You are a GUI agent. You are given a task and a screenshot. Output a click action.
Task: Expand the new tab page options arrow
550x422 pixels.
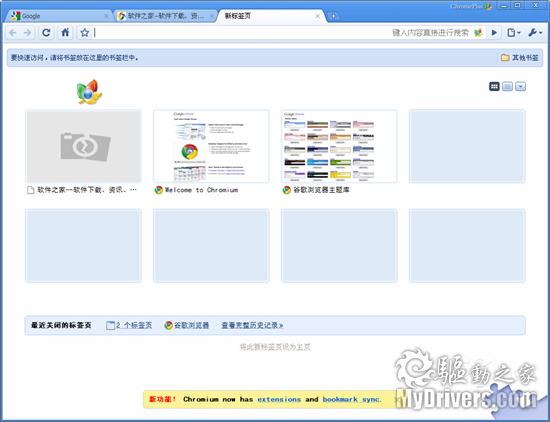(x=520, y=86)
